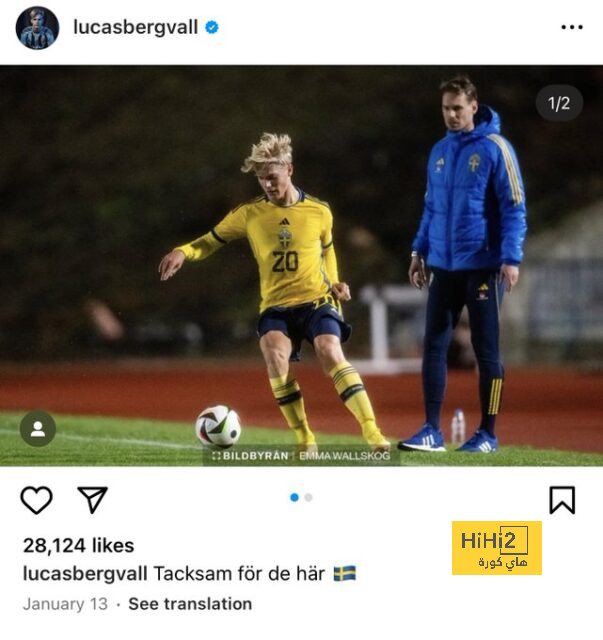Open lucasbergvall's profile picture avatar
This screenshot has height=640, width=603.
pos(37,28)
